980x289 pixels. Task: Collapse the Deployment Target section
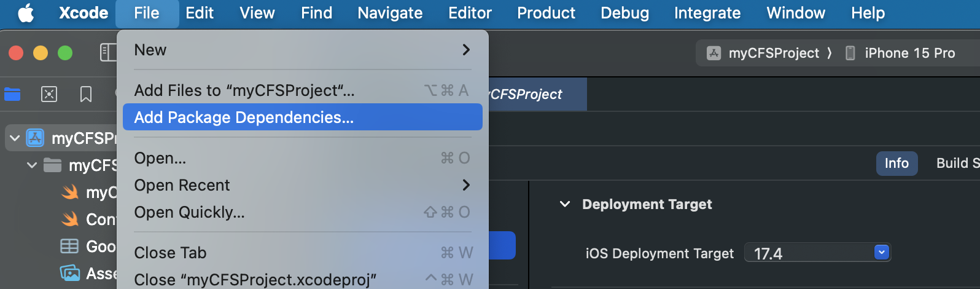(565, 204)
